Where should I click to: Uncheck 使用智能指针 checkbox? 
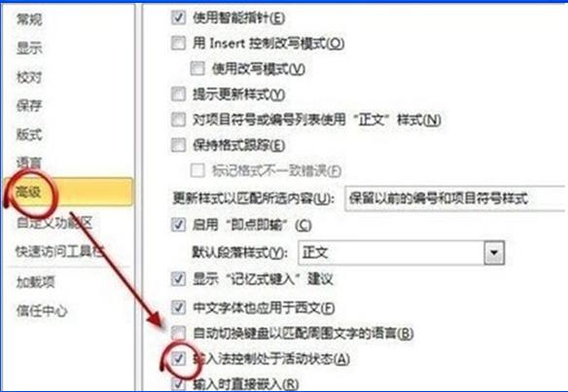coord(178,18)
